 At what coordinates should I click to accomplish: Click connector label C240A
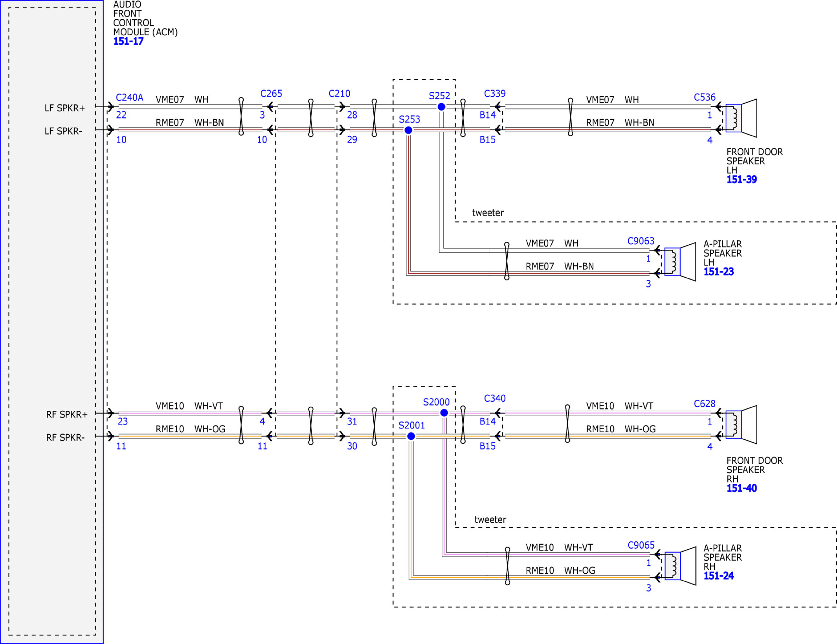point(129,97)
